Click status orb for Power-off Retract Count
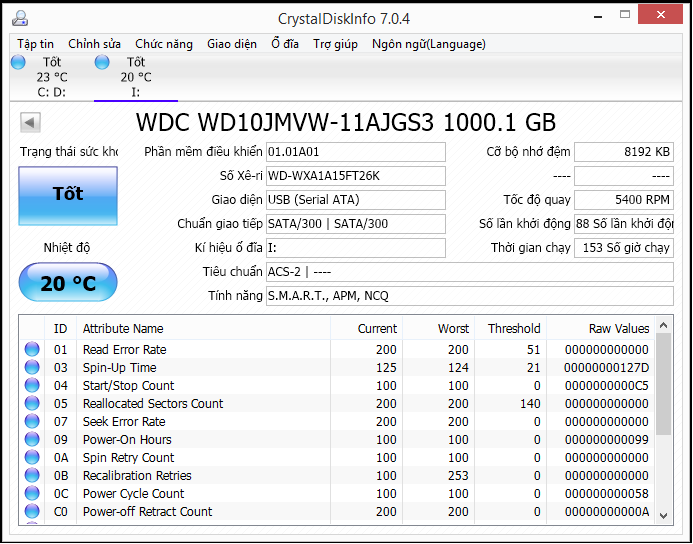This screenshot has height=544, width=693. point(32,512)
